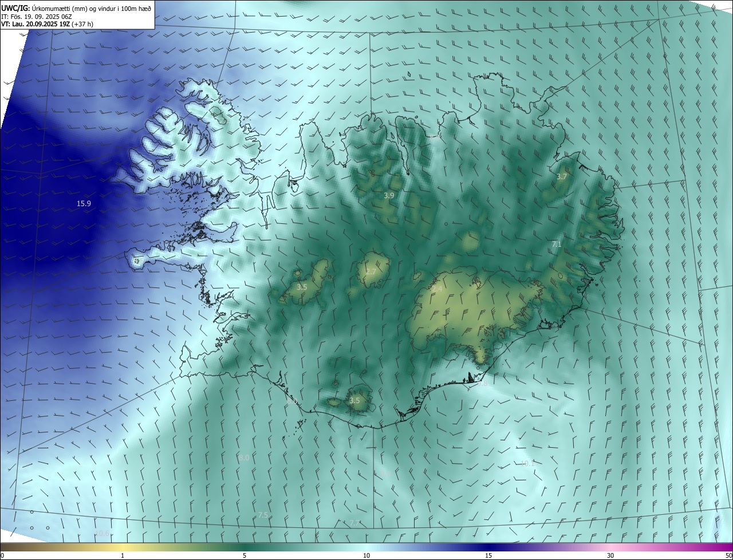
Task: Click the colorbar tick label 30
Action: (610, 555)
